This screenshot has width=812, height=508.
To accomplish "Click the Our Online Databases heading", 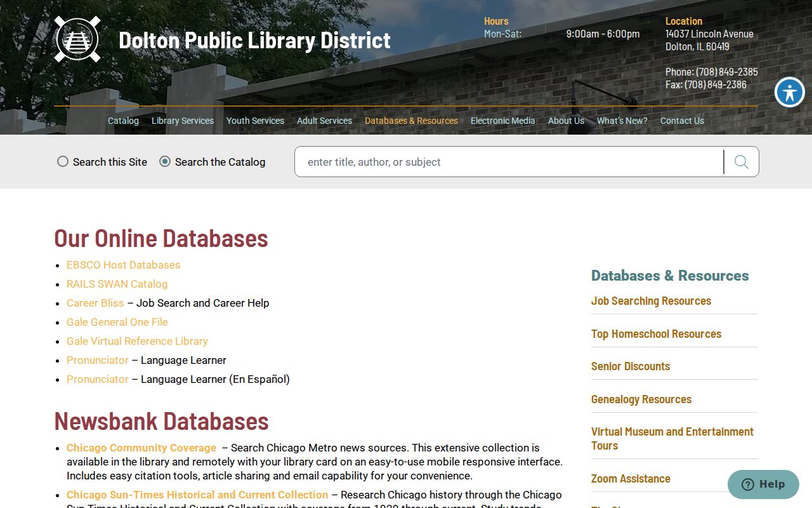I will 161,238.
